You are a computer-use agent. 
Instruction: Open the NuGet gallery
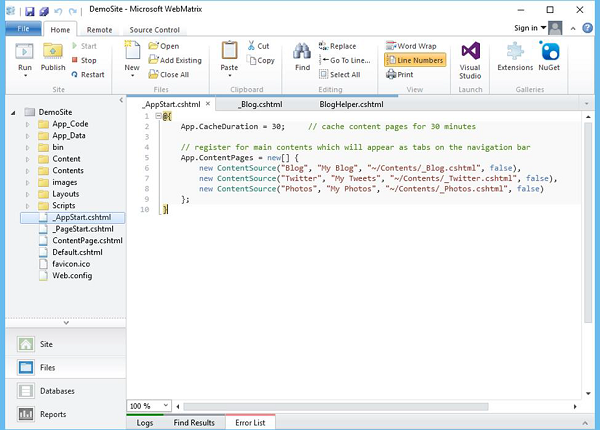(x=550, y=52)
